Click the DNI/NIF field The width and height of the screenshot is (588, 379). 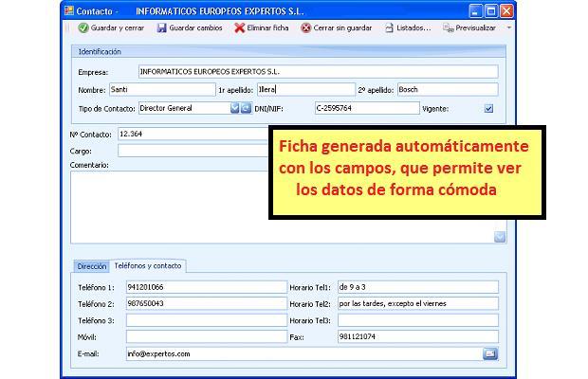tap(367, 108)
